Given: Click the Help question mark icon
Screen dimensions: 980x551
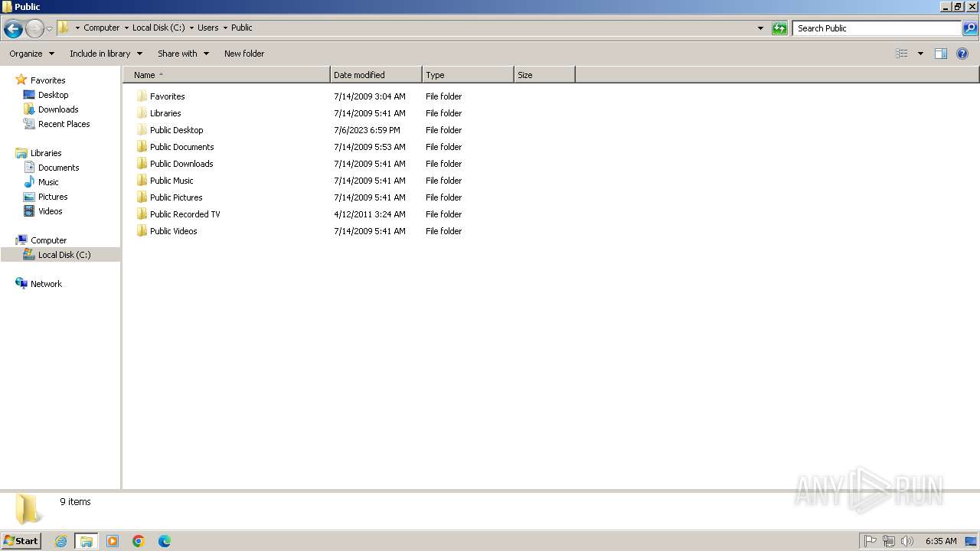Looking at the screenshot, I should (962, 54).
